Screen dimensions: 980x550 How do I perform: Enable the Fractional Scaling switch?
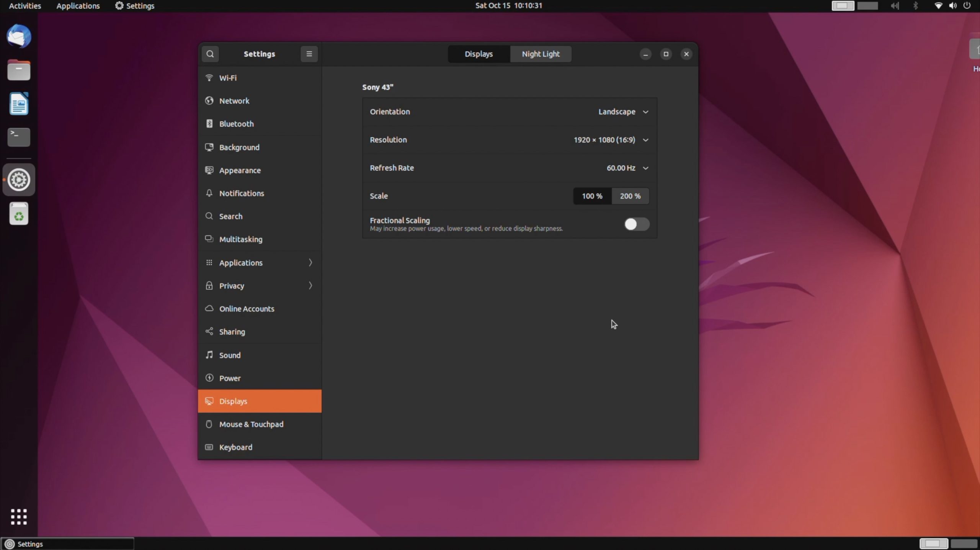(637, 224)
